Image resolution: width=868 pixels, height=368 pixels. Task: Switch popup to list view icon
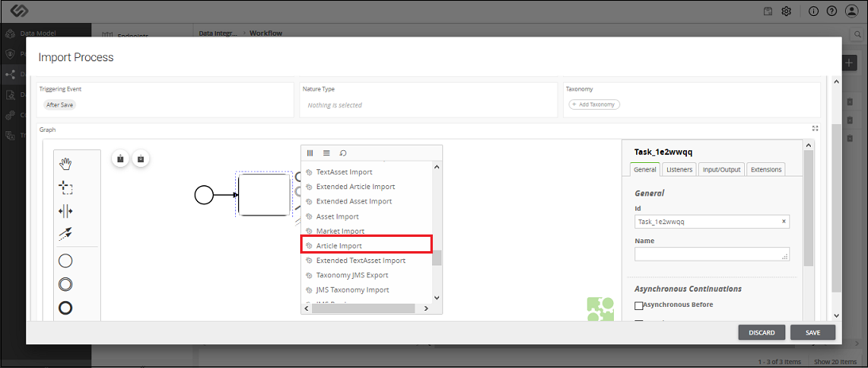(326, 153)
